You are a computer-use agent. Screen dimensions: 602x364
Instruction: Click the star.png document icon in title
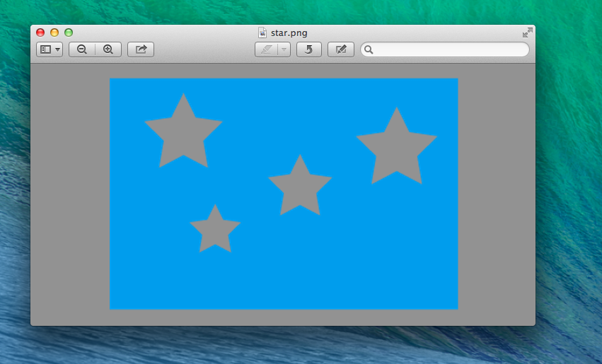pyautogui.click(x=262, y=33)
